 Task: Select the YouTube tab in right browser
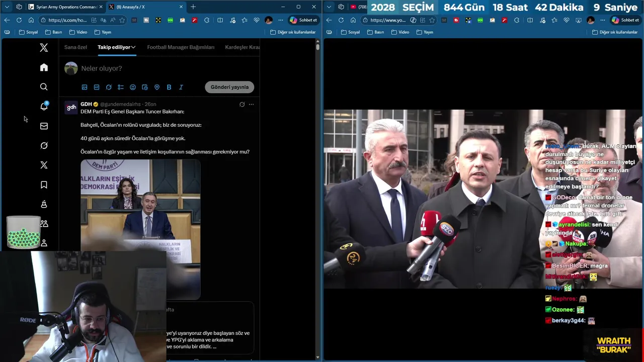coord(359,7)
